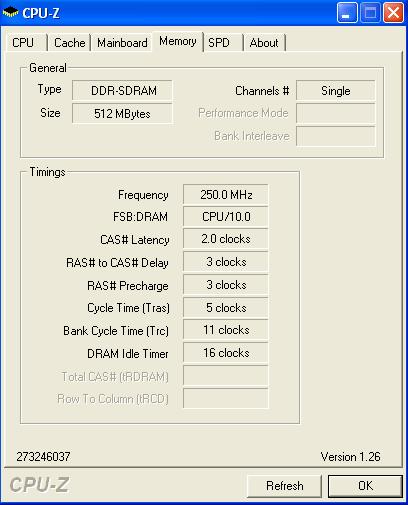Click the Frequency value 250.0 MHz
408x505 pixels.
(x=226, y=194)
